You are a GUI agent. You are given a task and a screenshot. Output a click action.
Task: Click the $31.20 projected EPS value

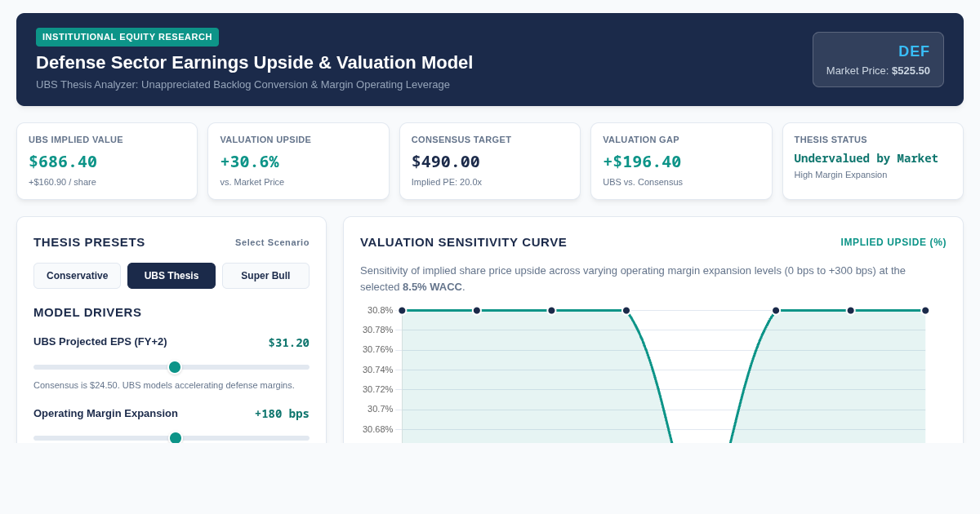(289, 343)
